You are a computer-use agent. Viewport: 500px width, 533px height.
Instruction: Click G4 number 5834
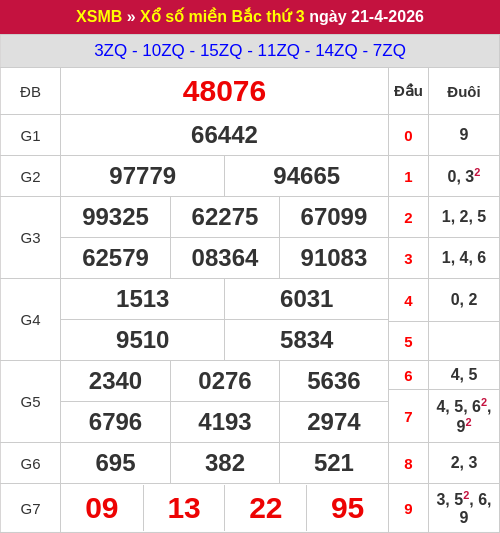tap(306, 340)
